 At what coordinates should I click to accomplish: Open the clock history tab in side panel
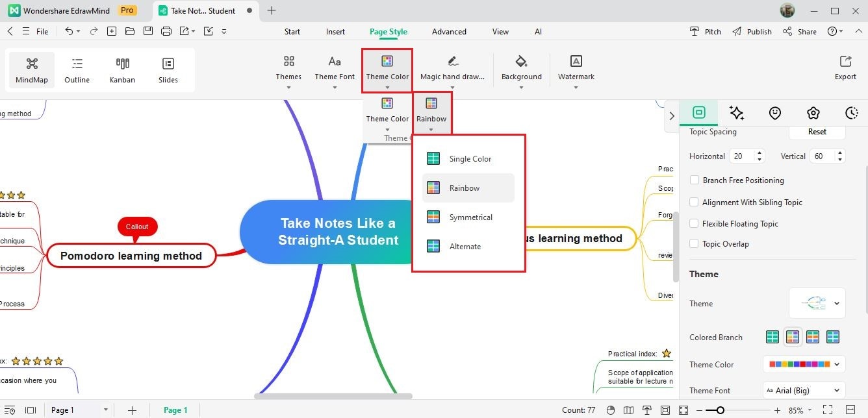pyautogui.click(x=852, y=112)
